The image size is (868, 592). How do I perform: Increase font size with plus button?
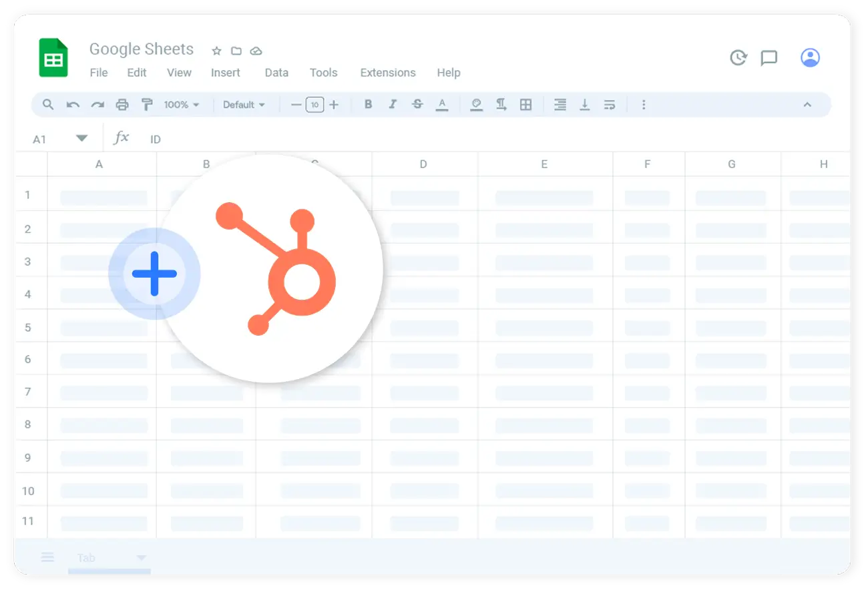tap(334, 105)
